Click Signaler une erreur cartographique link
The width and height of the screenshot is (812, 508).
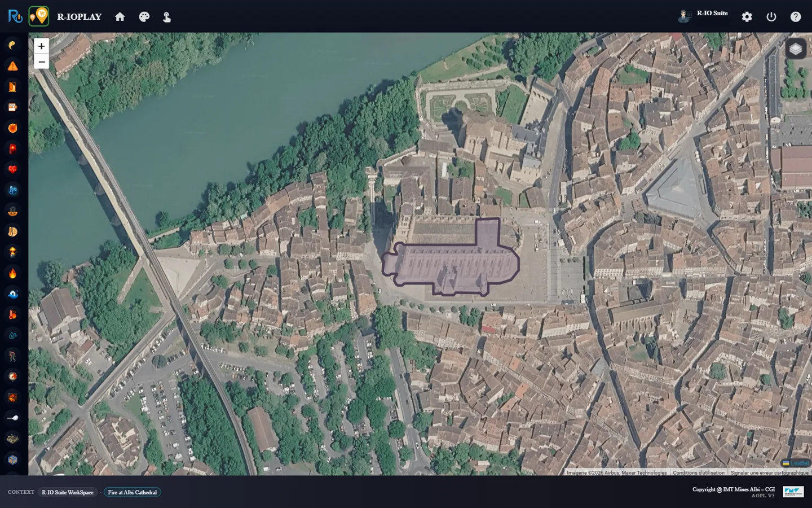[x=770, y=472]
